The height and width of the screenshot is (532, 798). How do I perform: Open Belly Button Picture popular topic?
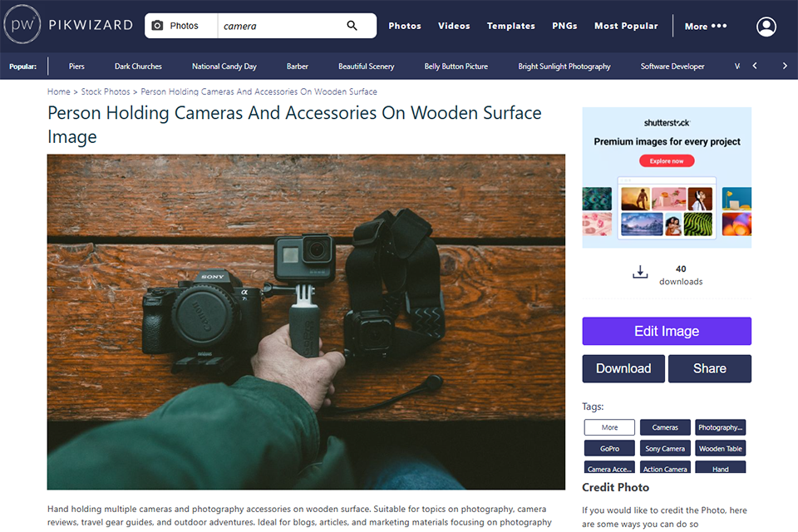coord(456,66)
